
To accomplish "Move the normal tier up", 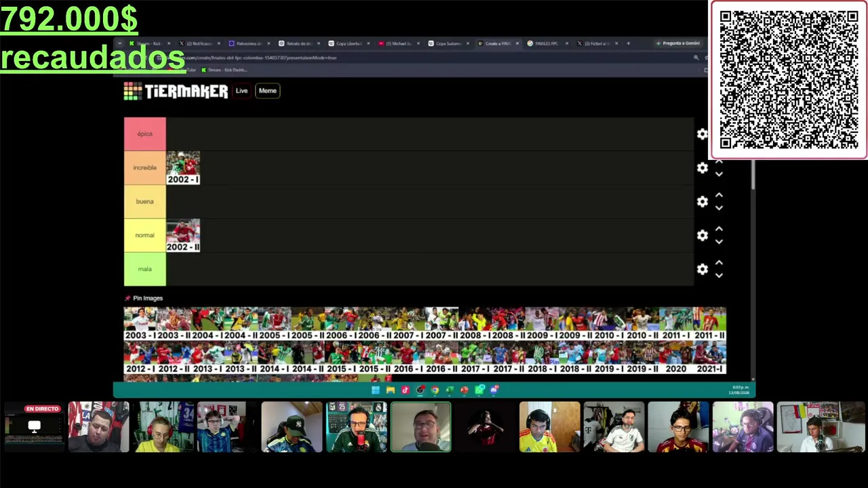I will pos(719,230).
